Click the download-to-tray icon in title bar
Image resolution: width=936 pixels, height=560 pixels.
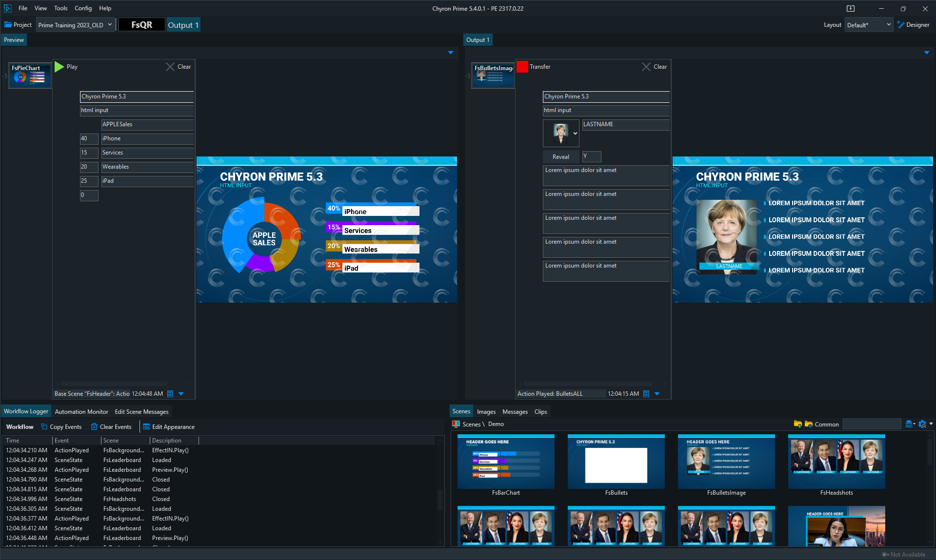(851, 8)
